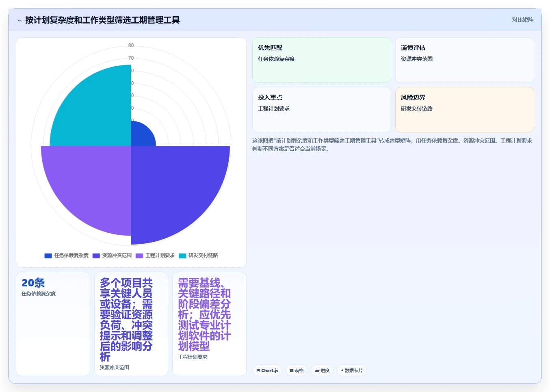
Task: Toggle the 工程计划要求 legend item
Action: (x=155, y=256)
